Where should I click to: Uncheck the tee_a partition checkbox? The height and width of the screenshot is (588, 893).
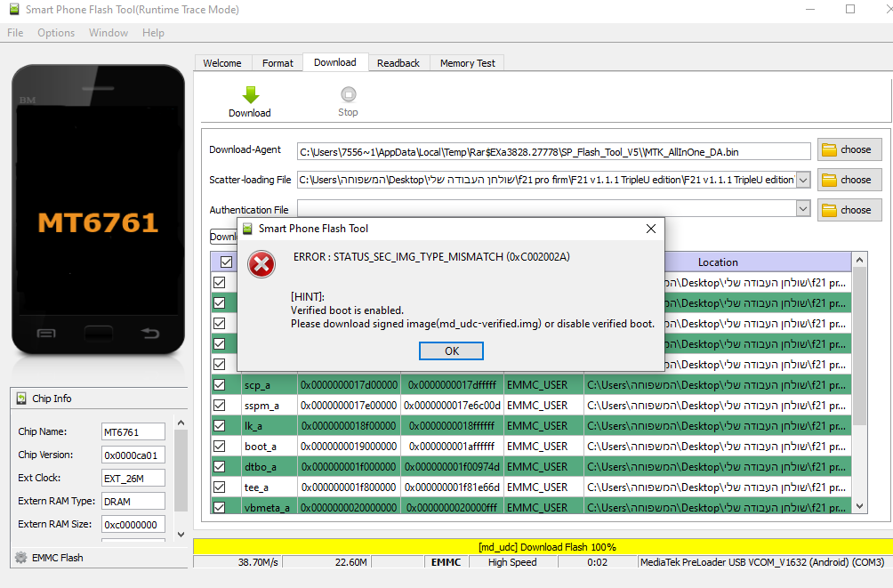pyautogui.click(x=220, y=487)
